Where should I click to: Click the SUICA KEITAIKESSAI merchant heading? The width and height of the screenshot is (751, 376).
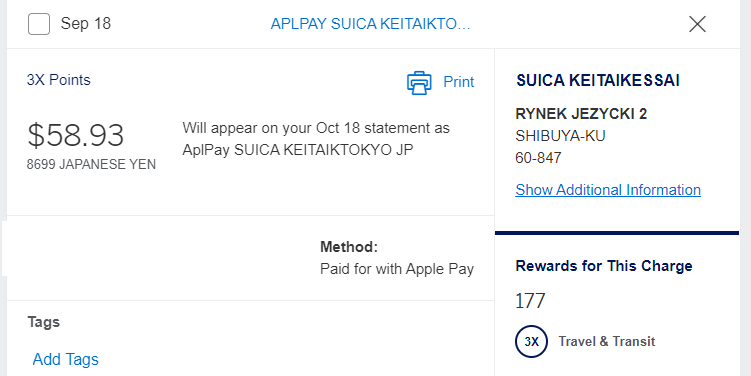tap(598, 80)
